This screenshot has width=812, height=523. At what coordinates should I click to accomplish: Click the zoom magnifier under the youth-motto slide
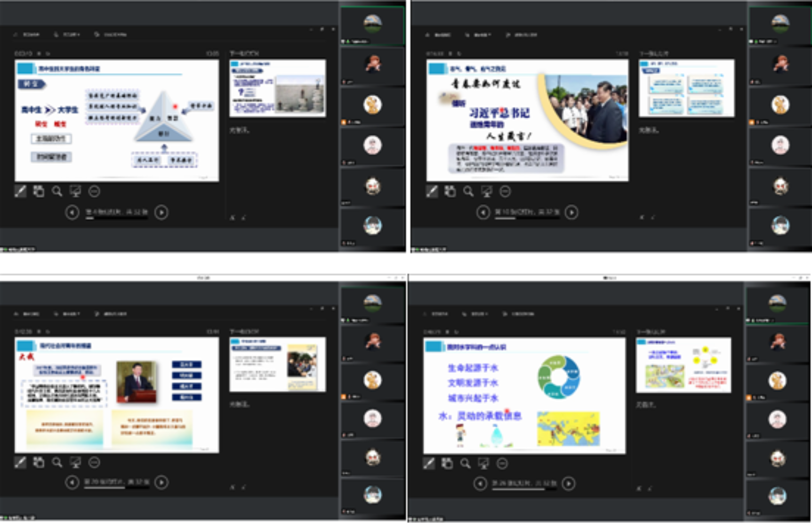pyautogui.click(x=468, y=191)
